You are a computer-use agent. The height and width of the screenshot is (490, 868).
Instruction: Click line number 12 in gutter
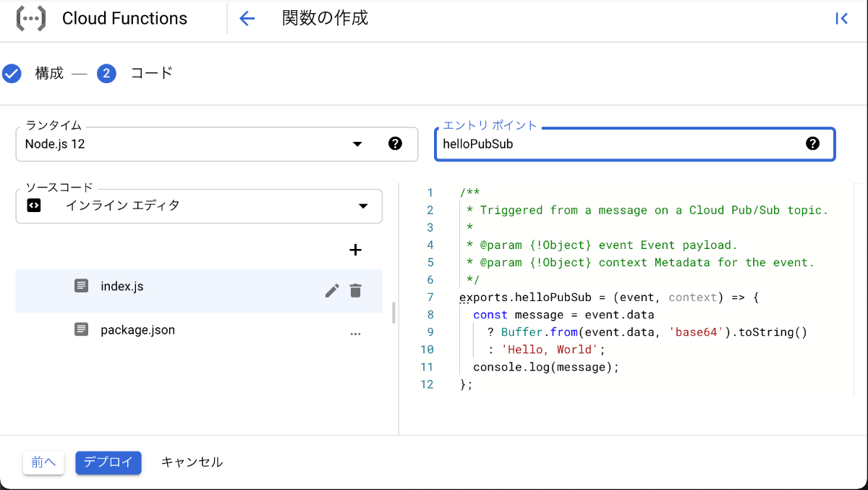pyautogui.click(x=427, y=384)
